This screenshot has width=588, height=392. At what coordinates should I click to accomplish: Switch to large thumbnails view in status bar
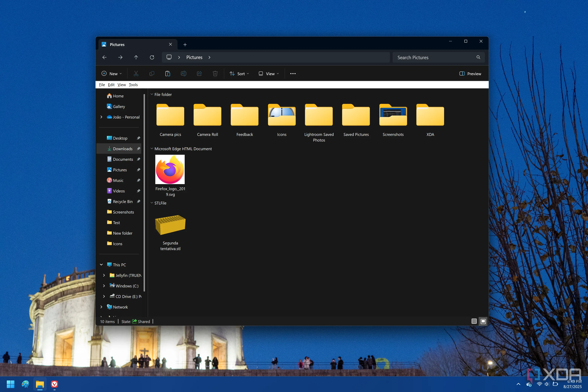[x=483, y=321]
